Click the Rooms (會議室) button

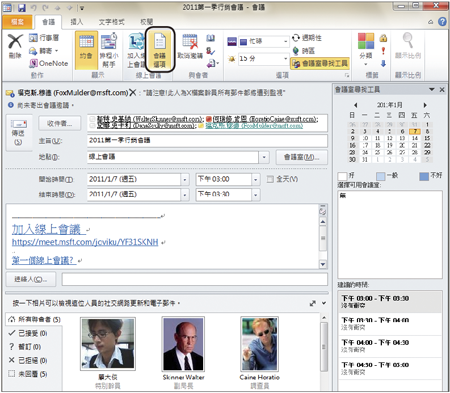(301, 157)
